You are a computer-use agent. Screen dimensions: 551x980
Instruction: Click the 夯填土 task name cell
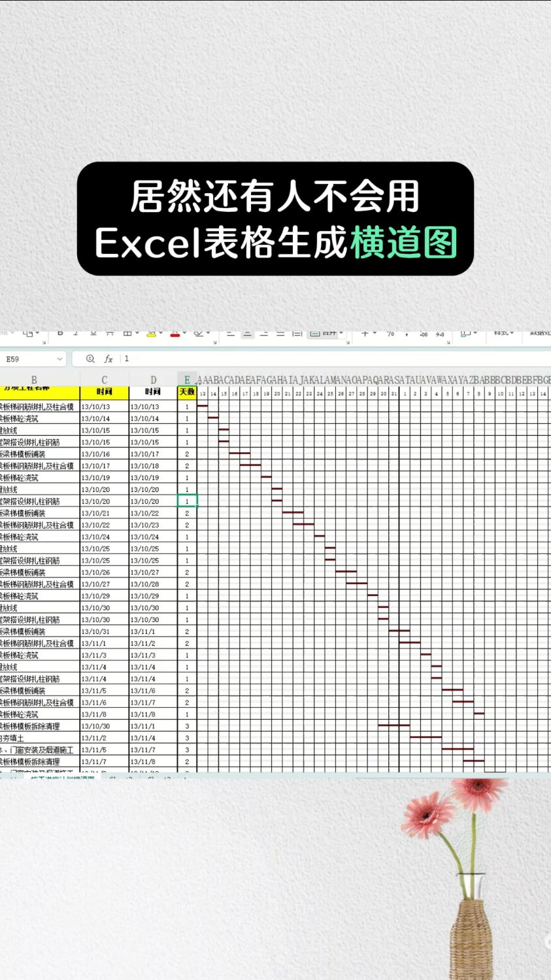tap(40, 738)
